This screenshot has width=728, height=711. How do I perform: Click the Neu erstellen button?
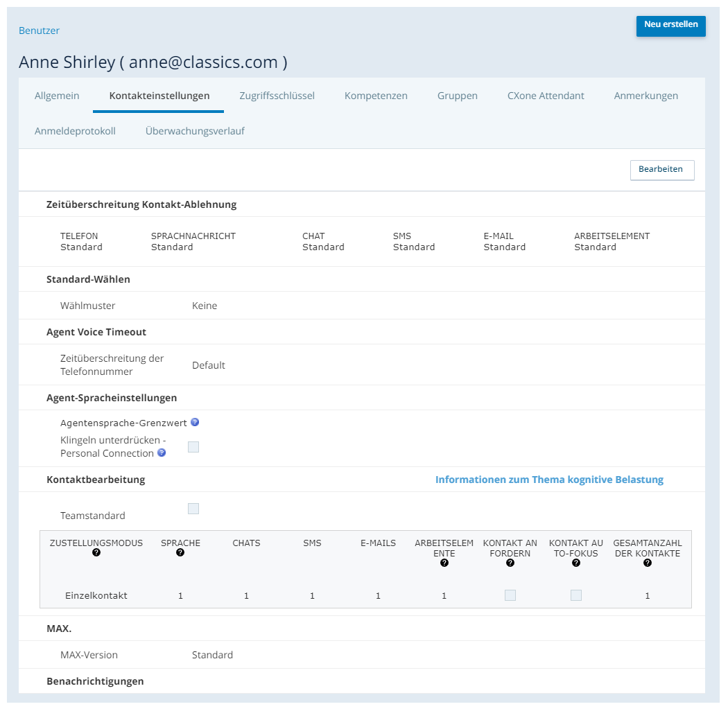[x=671, y=26]
